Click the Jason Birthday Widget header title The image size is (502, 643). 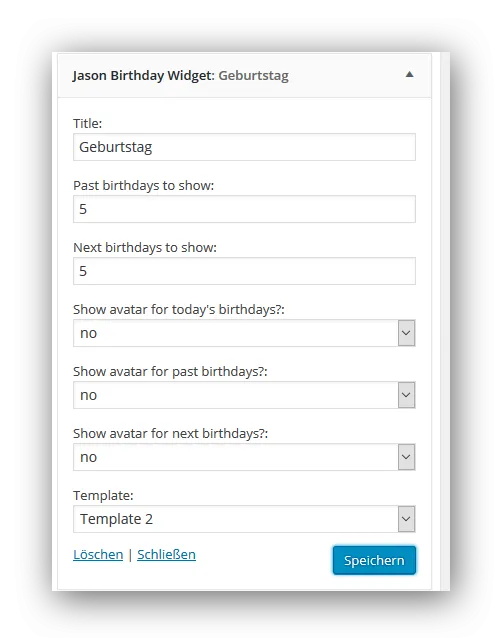(x=144, y=76)
